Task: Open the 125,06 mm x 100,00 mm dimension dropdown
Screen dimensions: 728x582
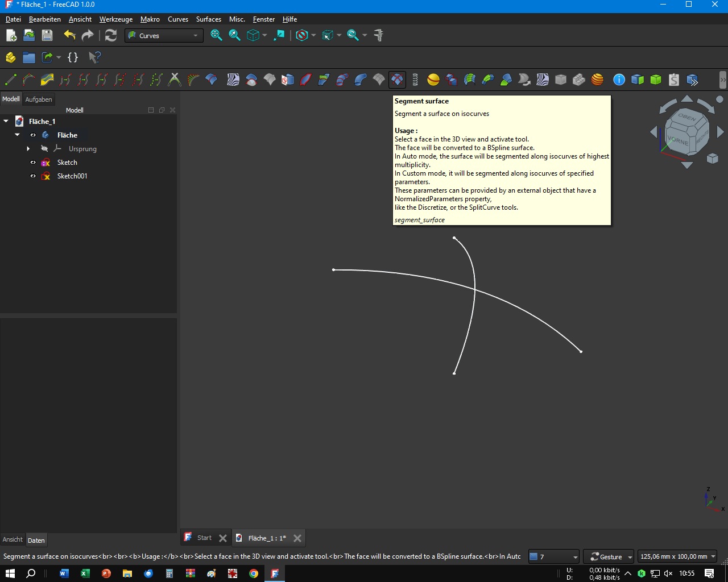Action: [x=677, y=556]
